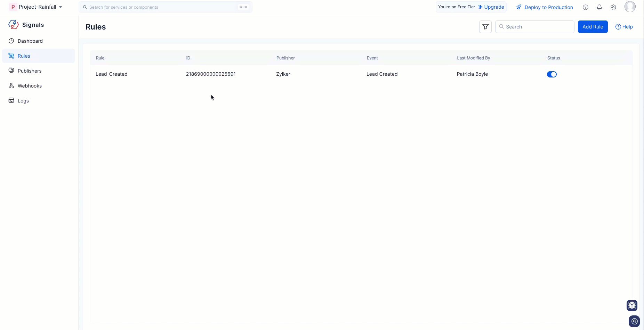644x330 pixels.
Task: Open the notifications bell icon
Action: (x=599, y=7)
